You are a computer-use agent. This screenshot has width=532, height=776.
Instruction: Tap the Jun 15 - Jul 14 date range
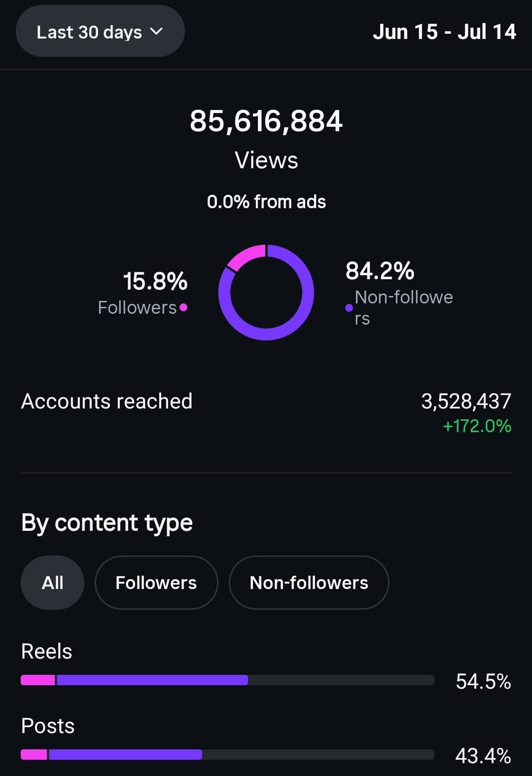tap(444, 32)
